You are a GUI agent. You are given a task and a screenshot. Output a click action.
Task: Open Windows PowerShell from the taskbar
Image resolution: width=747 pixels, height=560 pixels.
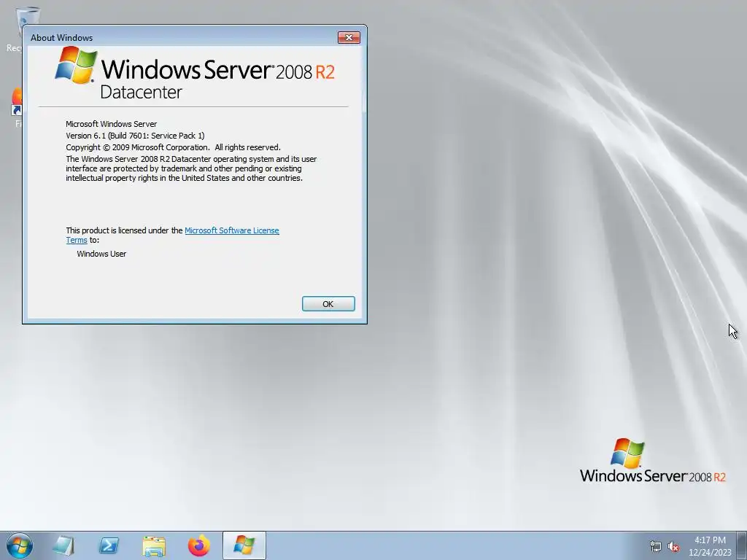click(x=109, y=545)
